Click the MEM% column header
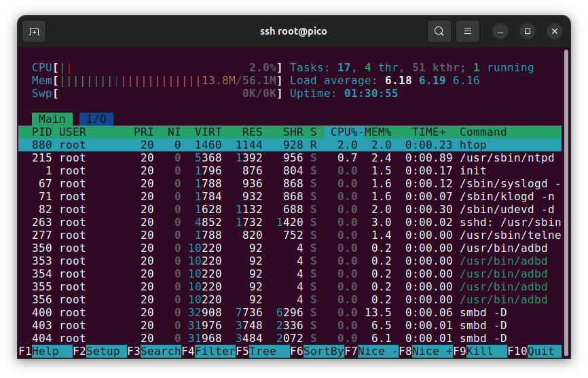 click(x=378, y=132)
